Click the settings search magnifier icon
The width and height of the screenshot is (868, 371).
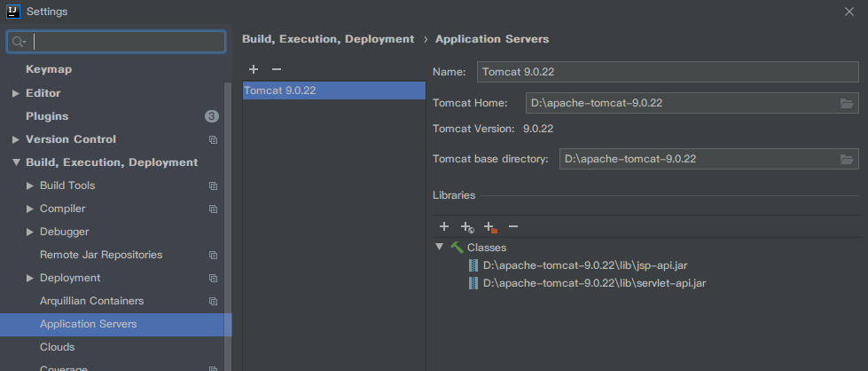19,42
